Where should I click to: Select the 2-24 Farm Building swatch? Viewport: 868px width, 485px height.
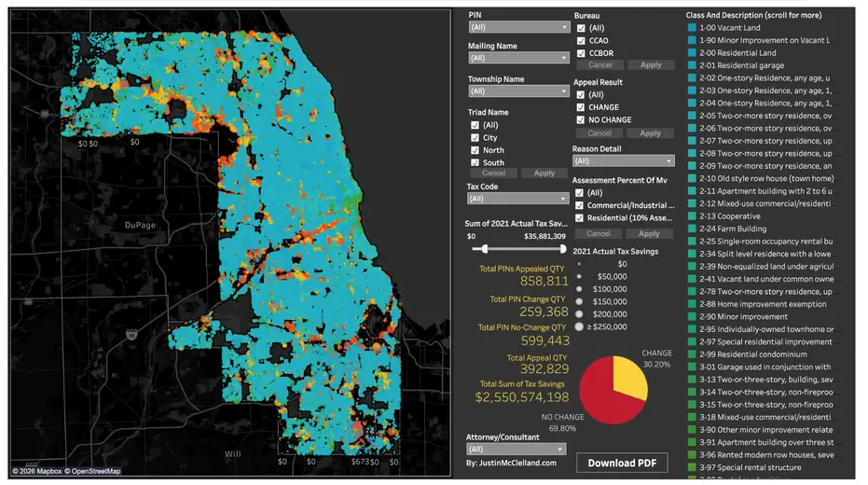coord(692,229)
